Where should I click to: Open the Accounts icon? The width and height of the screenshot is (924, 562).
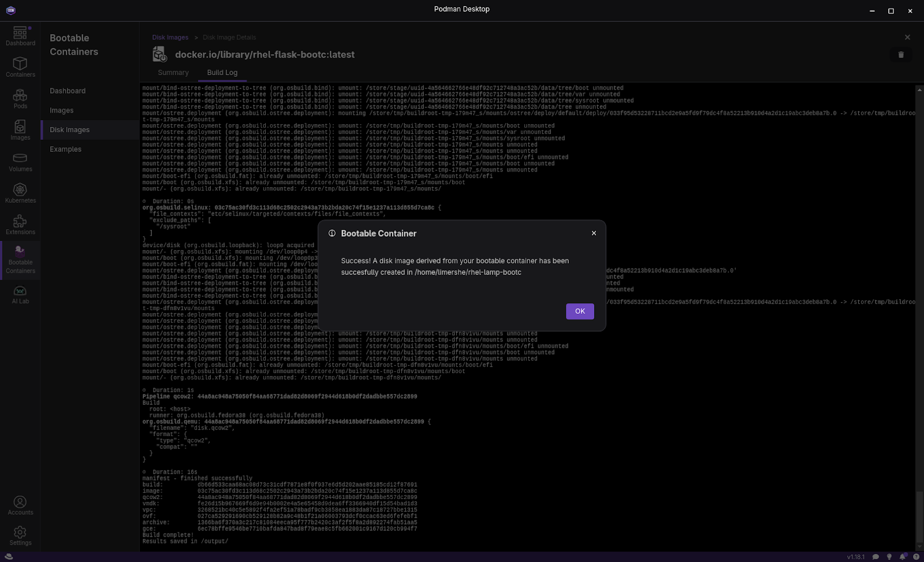pyautogui.click(x=20, y=505)
